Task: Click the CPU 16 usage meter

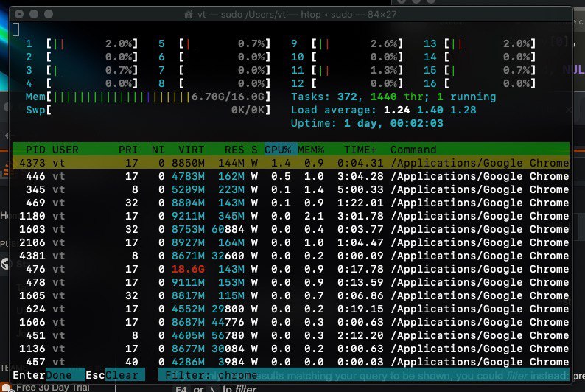Action: [480, 83]
